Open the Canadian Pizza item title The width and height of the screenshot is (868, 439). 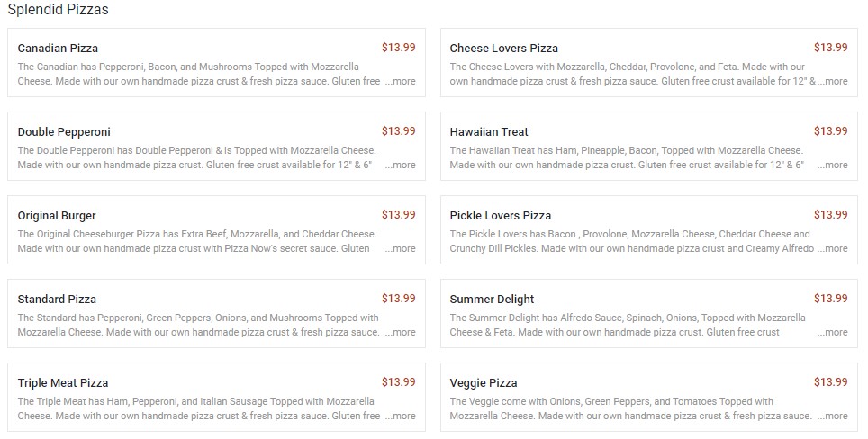tap(58, 49)
